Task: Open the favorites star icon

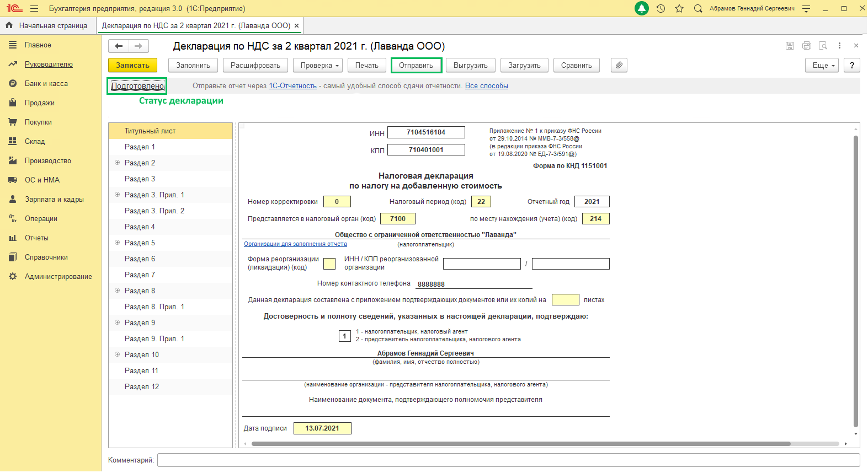Action: pos(679,9)
